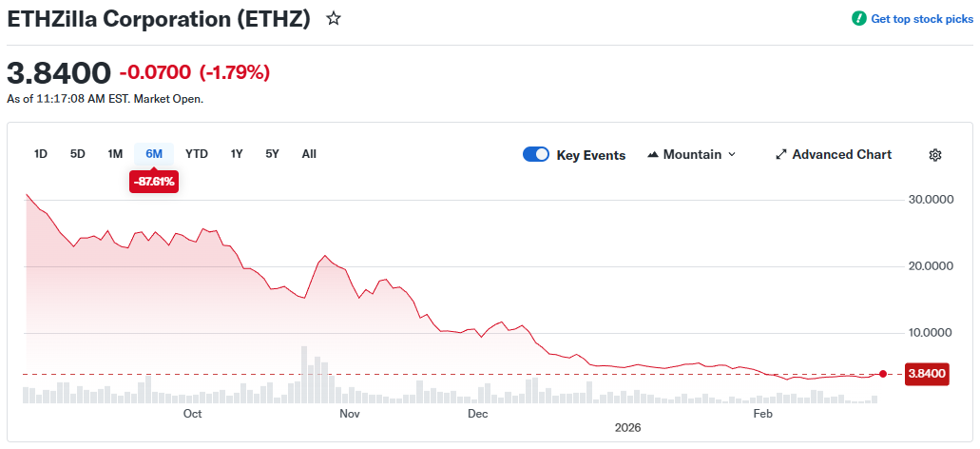980x449 pixels.
Task: Click the 2026 year axis label
Action: pos(628,428)
